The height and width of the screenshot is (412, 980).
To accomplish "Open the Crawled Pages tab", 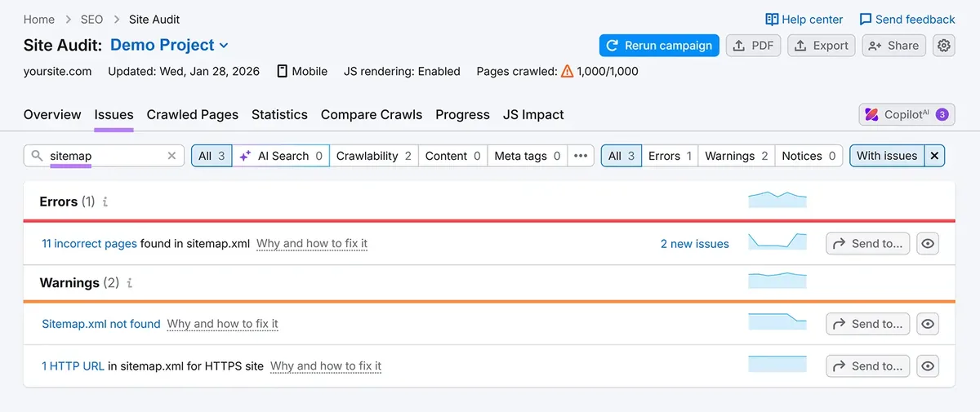I will coord(193,114).
